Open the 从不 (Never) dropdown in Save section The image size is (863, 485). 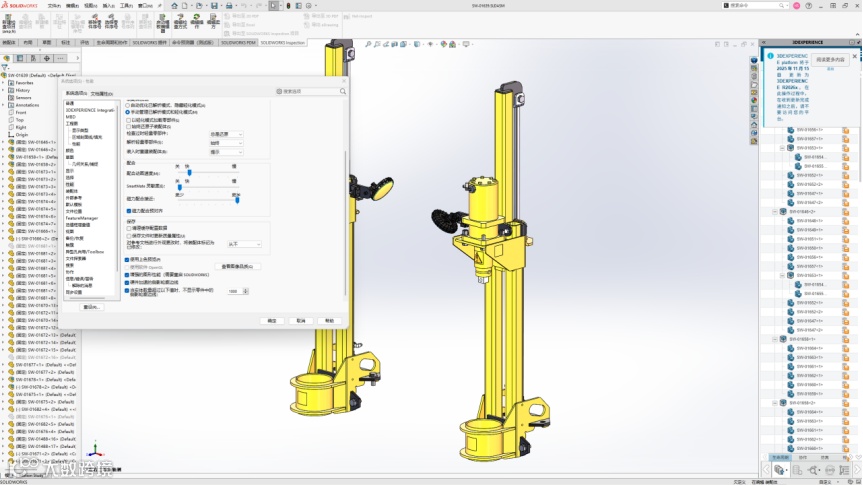[x=244, y=244]
